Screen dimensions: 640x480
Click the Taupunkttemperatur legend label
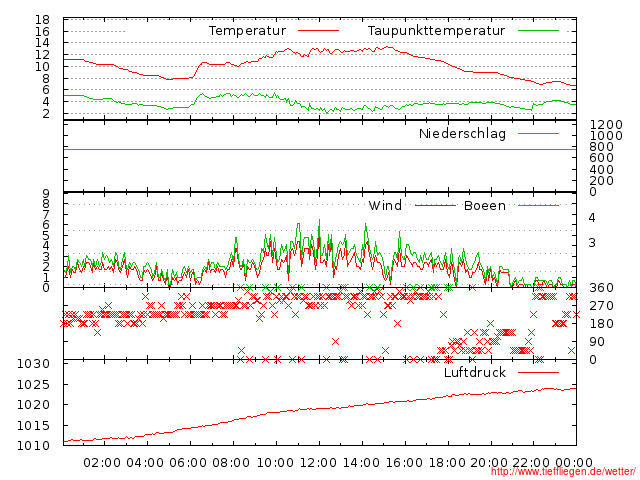pyautogui.click(x=435, y=31)
